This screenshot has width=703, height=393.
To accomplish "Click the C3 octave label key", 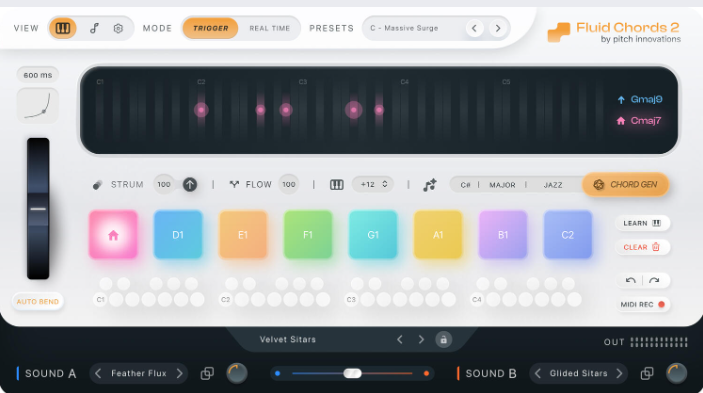I will [x=351, y=299].
